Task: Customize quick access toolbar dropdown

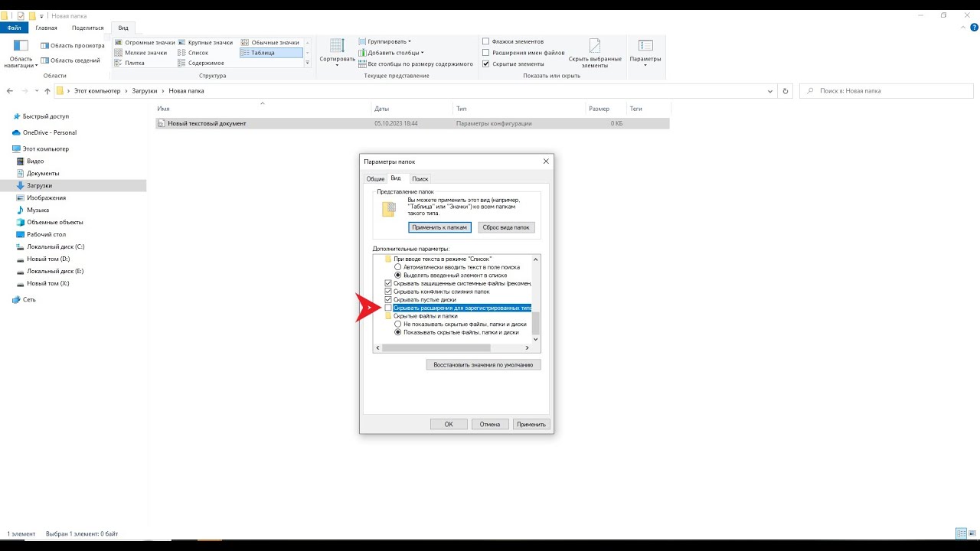Action: pos(41,16)
